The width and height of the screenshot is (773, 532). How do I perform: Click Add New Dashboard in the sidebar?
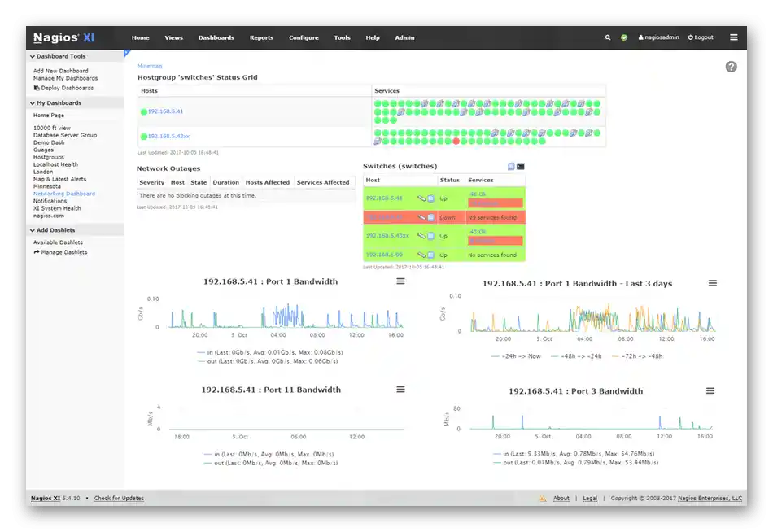point(61,71)
